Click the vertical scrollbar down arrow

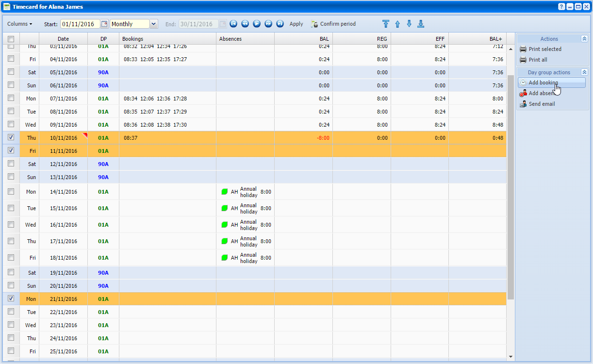(x=511, y=357)
